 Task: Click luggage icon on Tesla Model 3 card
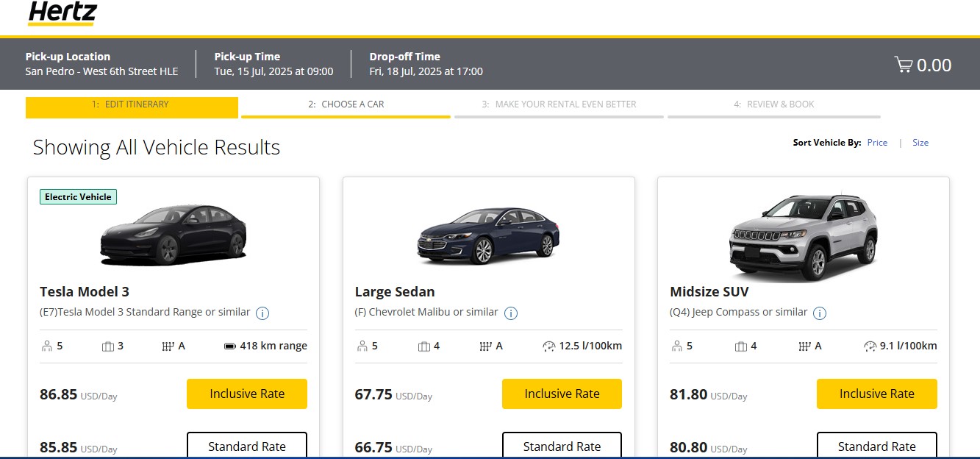click(108, 346)
